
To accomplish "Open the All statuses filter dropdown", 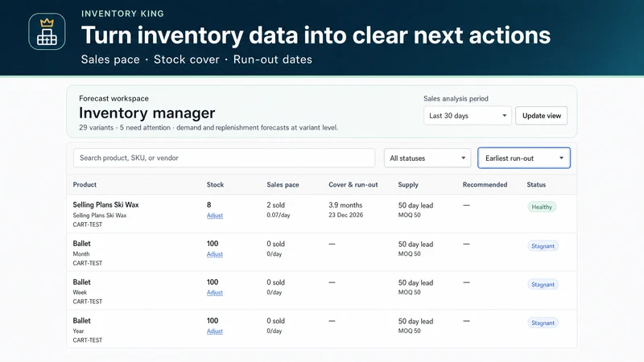I will click(x=427, y=158).
